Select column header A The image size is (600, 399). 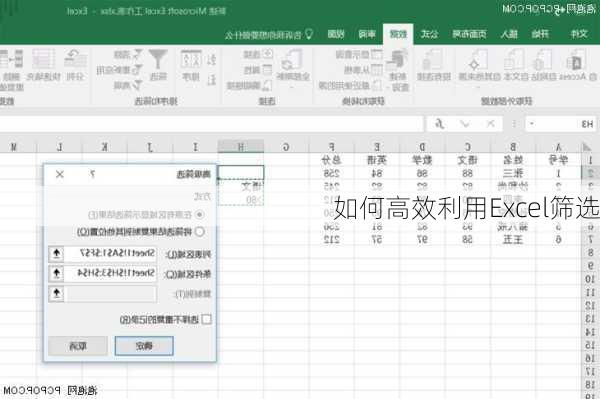[558, 147]
